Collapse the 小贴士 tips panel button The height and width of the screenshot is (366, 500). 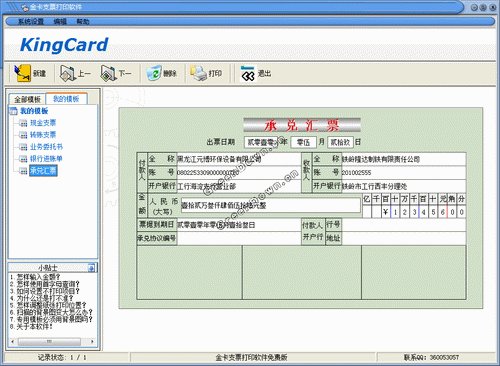91,267
